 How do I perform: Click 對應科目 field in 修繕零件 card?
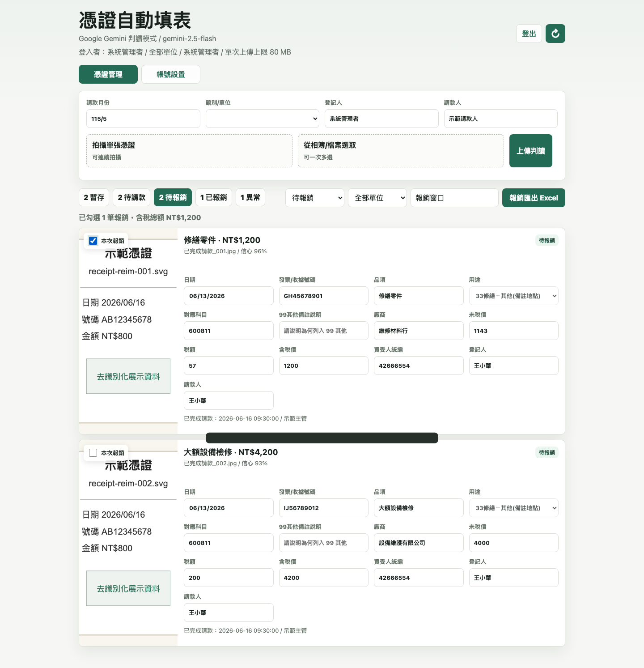pyautogui.click(x=229, y=331)
